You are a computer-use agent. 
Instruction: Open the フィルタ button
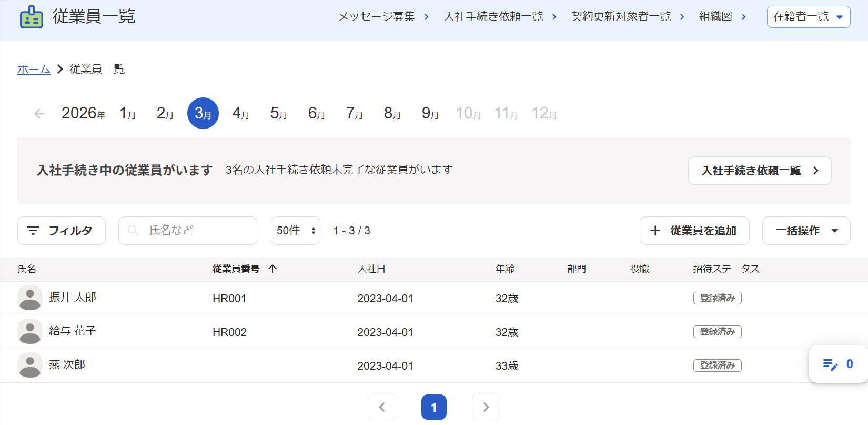pyautogui.click(x=62, y=231)
